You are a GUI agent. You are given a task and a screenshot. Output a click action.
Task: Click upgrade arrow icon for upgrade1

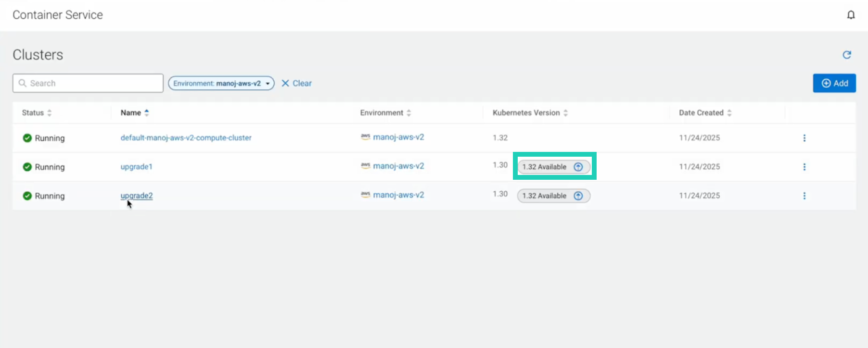click(x=578, y=167)
